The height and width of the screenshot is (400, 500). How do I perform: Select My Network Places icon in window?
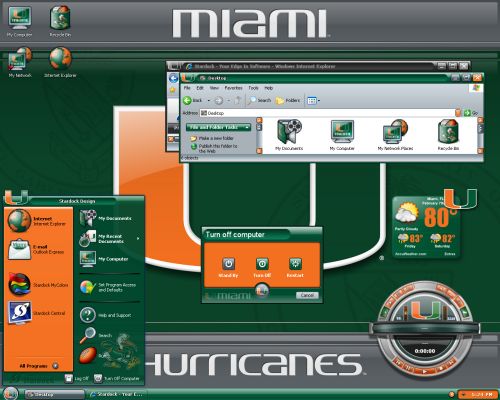click(x=395, y=135)
